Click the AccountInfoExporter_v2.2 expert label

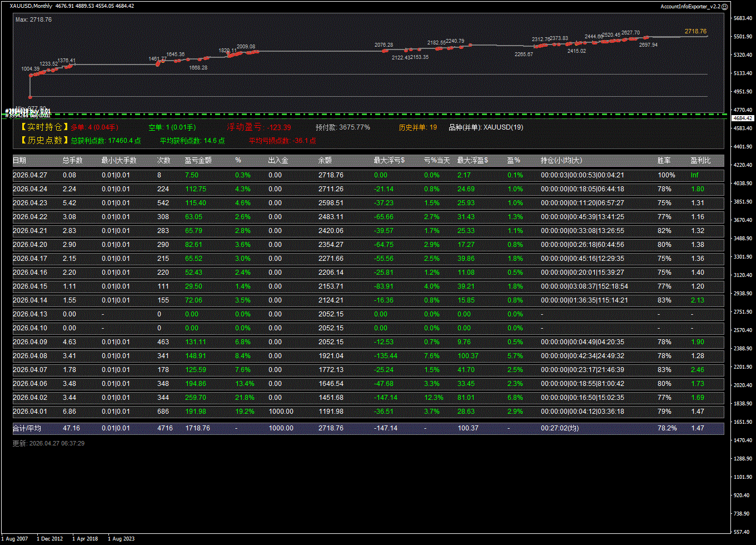pyautogui.click(x=690, y=6)
